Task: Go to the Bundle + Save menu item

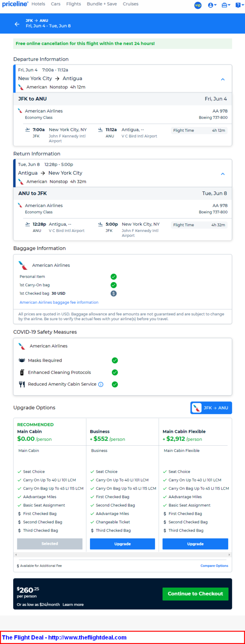Action: coord(102,4)
